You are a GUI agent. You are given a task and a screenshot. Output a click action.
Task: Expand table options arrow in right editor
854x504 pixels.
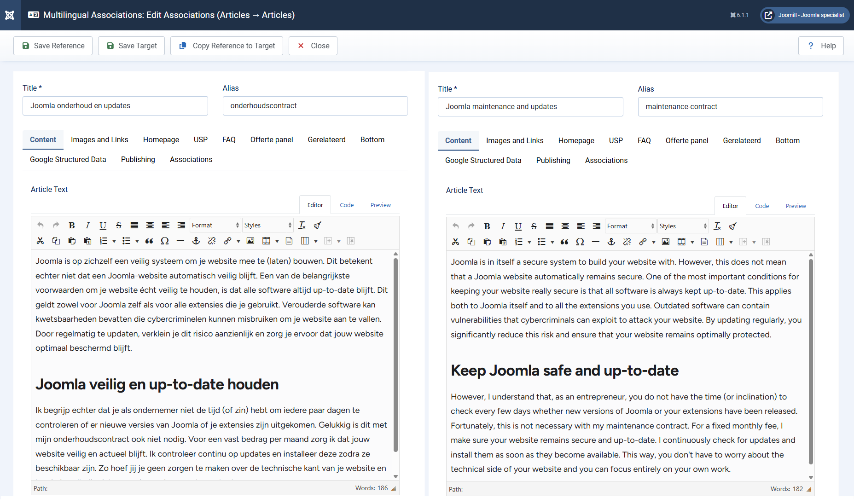(x=692, y=242)
